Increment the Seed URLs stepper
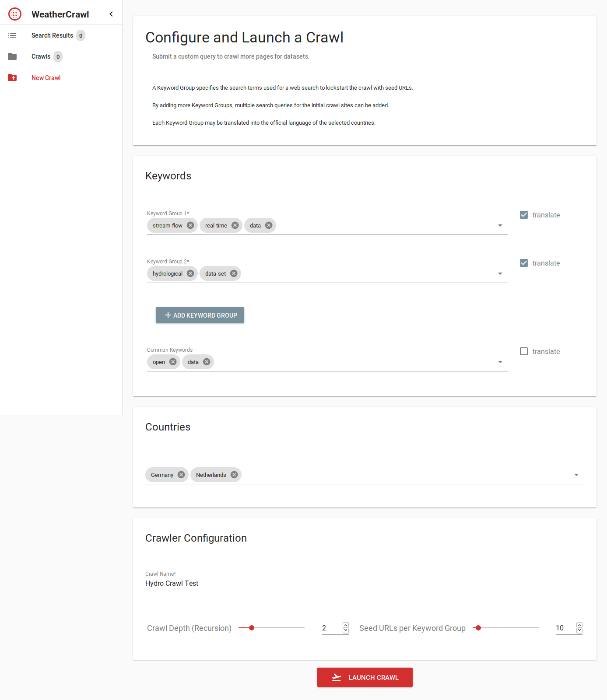This screenshot has height=700, width=607. (579, 625)
